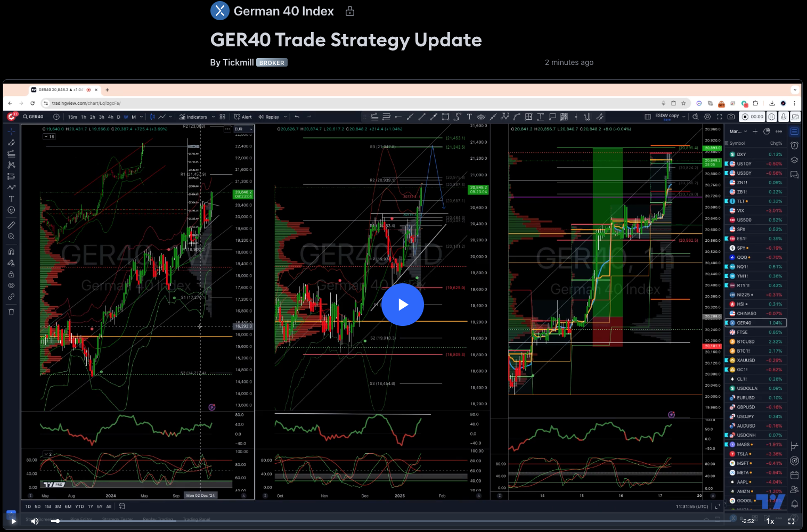This screenshot has width=807, height=532.
Task: Select the 1h timeframe
Action: [83, 117]
